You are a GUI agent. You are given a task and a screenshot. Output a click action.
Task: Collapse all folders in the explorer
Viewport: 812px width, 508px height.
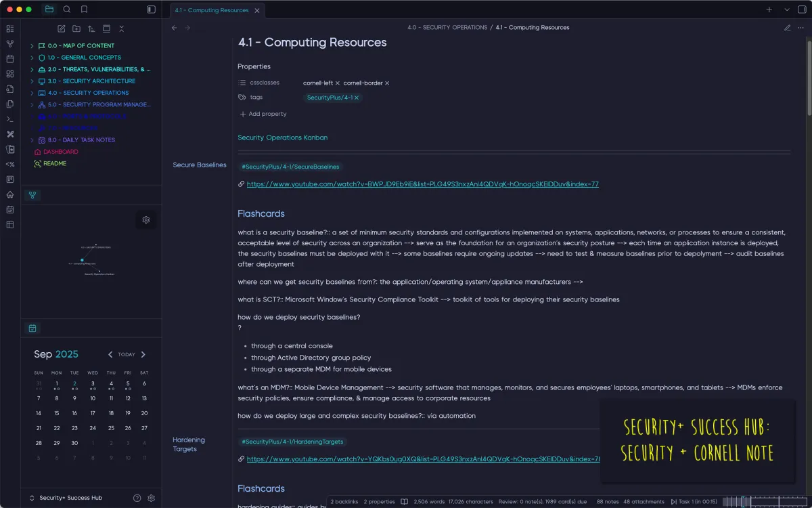tap(121, 28)
